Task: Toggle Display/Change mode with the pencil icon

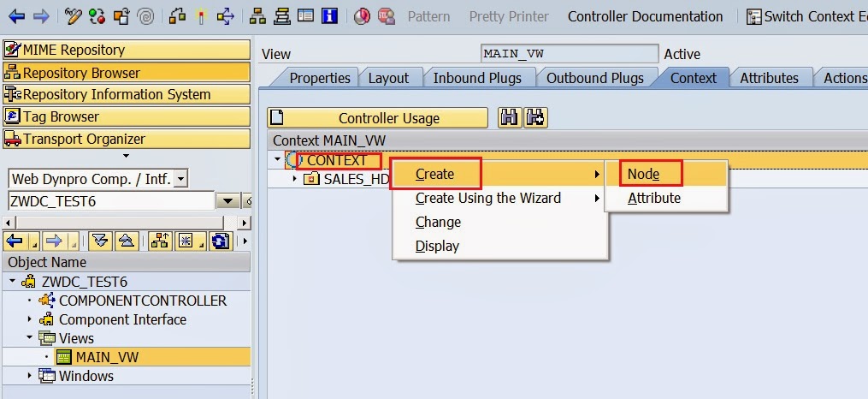Action: [x=73, y=16]
